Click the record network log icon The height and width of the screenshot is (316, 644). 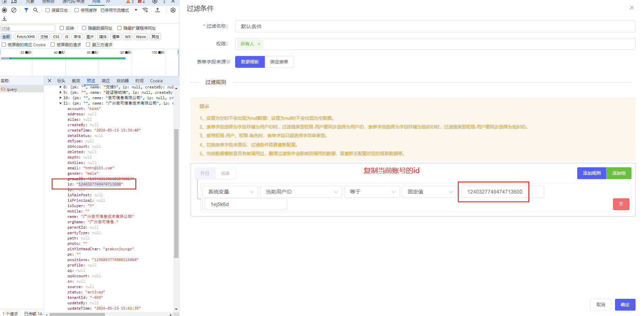(x=4, y=10)
